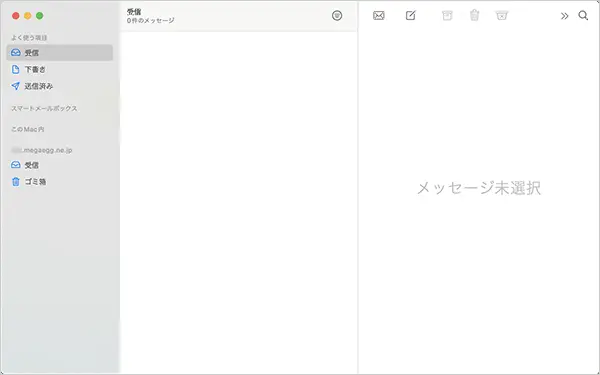Viewport: 600px width, 375px height.
Task: Click the green full screen button
Action: click(39, 16)
